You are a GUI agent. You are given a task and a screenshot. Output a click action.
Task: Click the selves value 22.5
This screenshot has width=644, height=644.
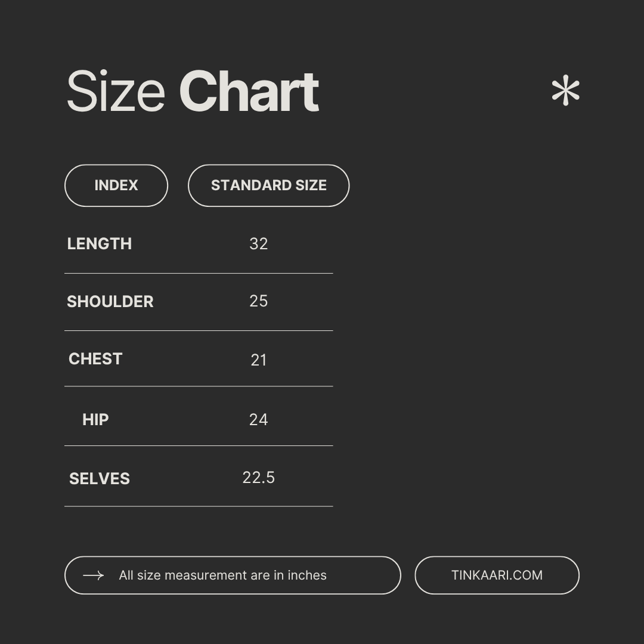tap(258, 478)
